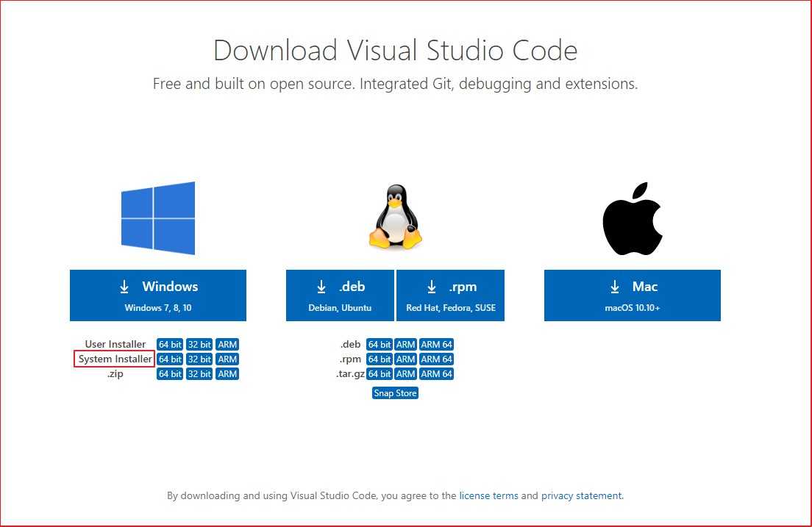Pick the .rpm row ARM download

(405, 359)
